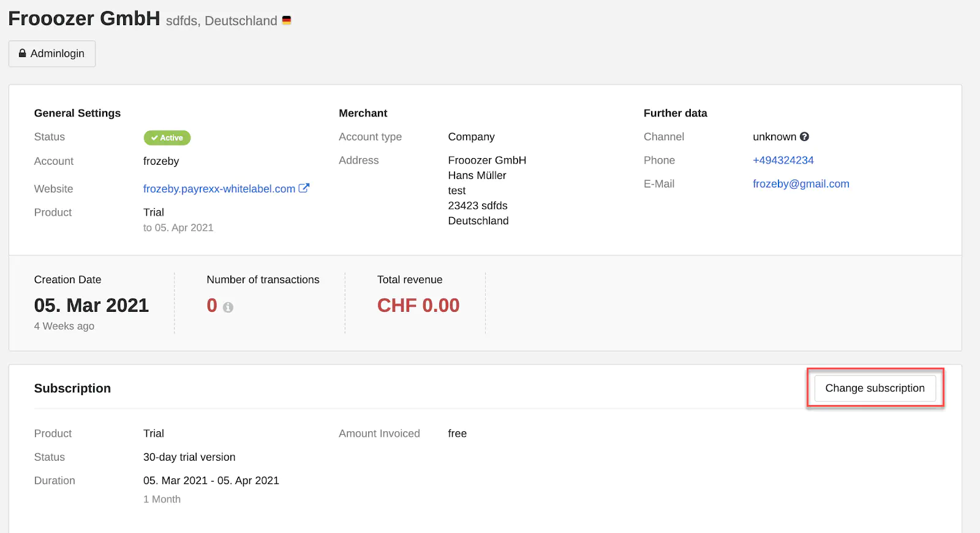The image size is (980, 533).
Task: Click the Further data heading
Action: (x=675, y=113)
